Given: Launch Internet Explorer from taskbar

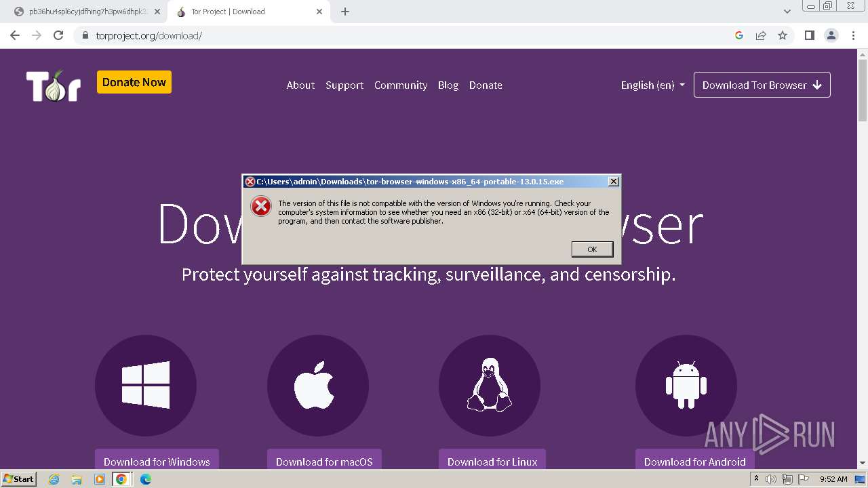Looking at the screenshot, I should pyautogui.click(x=54, y=479).
